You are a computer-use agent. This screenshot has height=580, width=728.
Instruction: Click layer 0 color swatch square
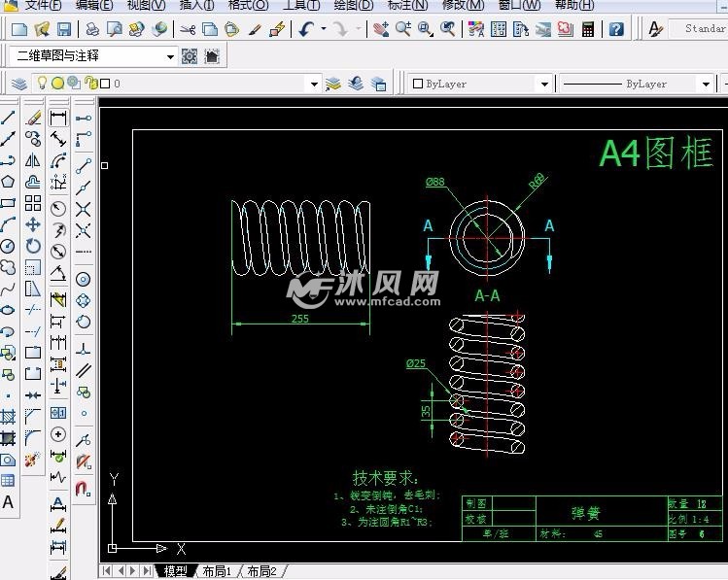(x=105, y=84)
